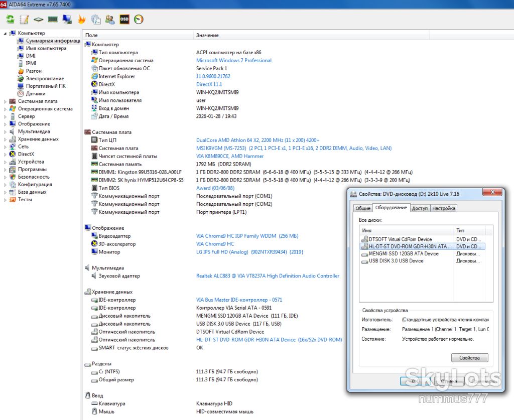514x420 pixels.
Task: Open the Настройка tab
Action: pyautogui.click(x=444, y=208)
